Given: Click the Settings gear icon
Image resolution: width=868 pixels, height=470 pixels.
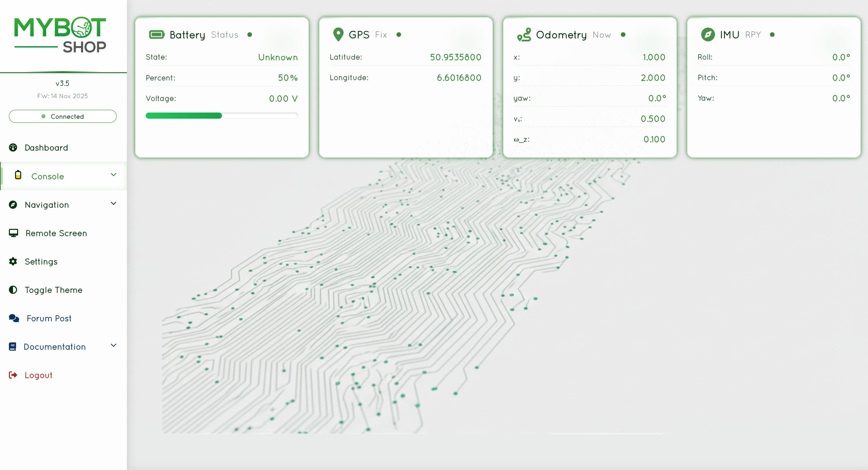Looking at the screenshot, I should (13, 261).
